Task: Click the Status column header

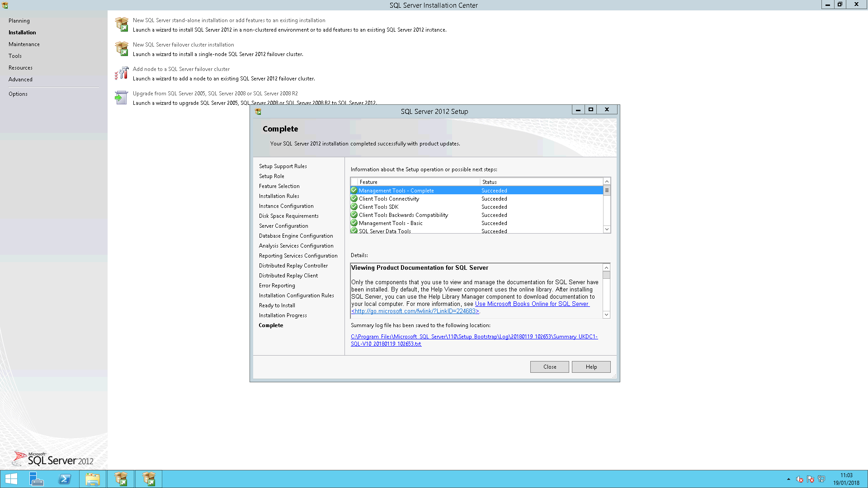Action: (x=542, y=182)
